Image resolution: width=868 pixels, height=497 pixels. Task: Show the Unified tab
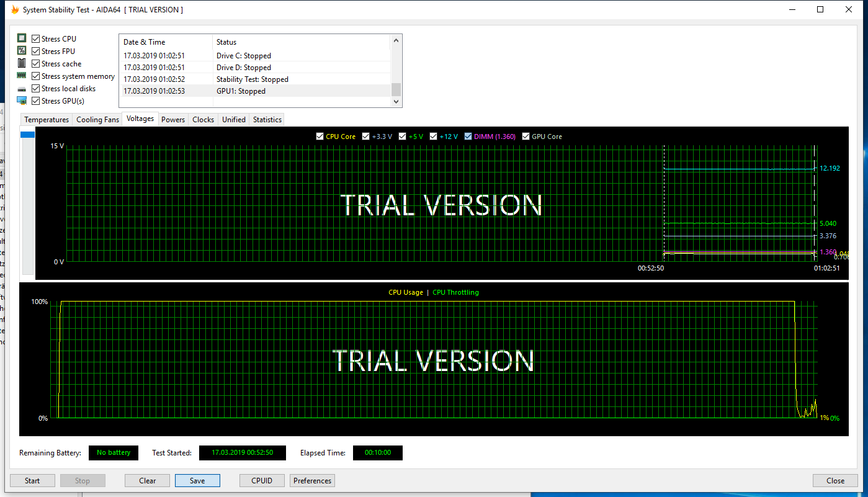click(x=234, y=119)
